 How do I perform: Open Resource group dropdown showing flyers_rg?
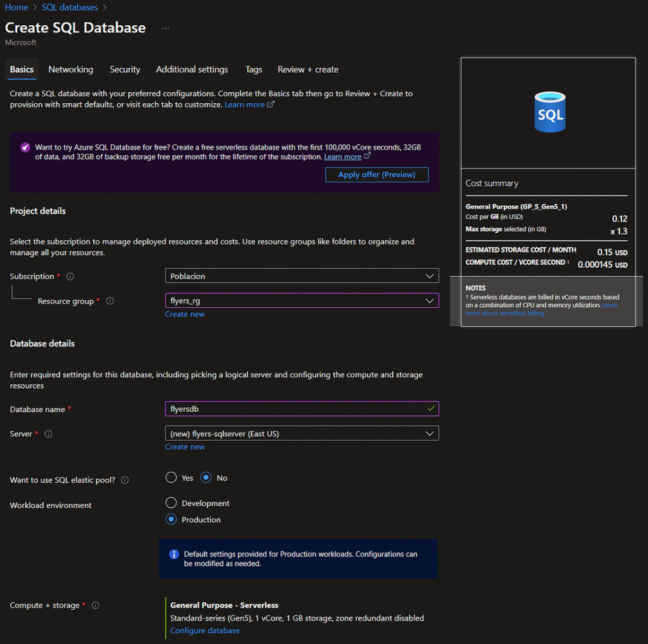point(302,301)
